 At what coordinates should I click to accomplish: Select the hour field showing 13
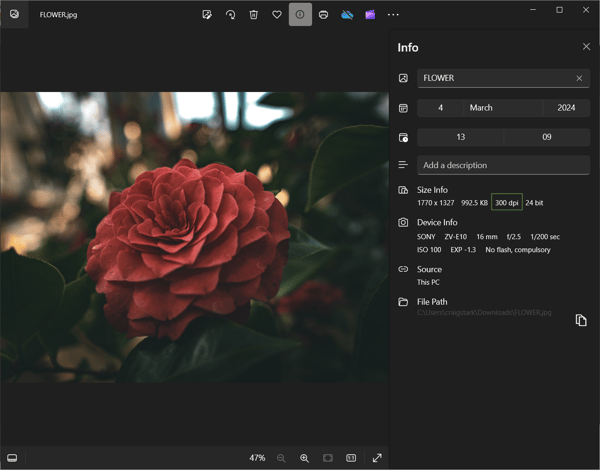460,137
